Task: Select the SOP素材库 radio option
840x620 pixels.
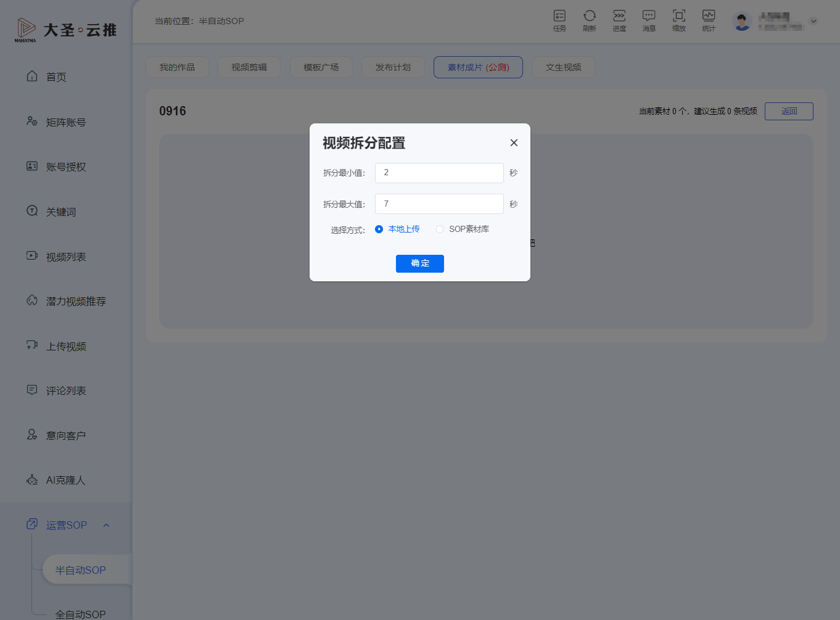Action: click(463, 229)
